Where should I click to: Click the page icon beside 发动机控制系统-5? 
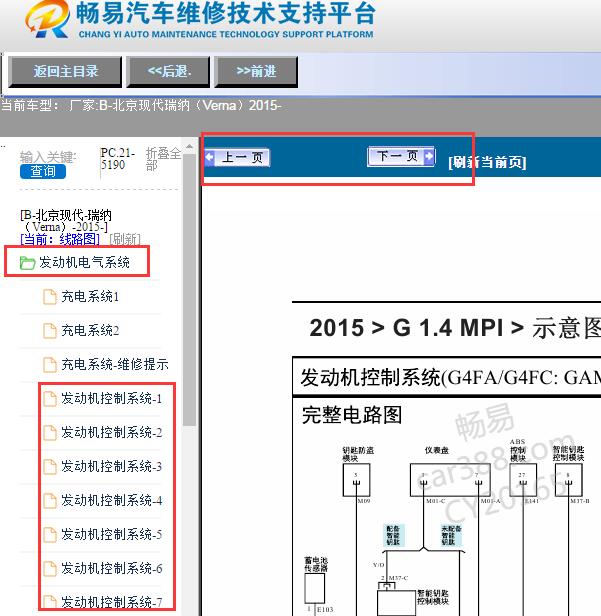point(50,535)
